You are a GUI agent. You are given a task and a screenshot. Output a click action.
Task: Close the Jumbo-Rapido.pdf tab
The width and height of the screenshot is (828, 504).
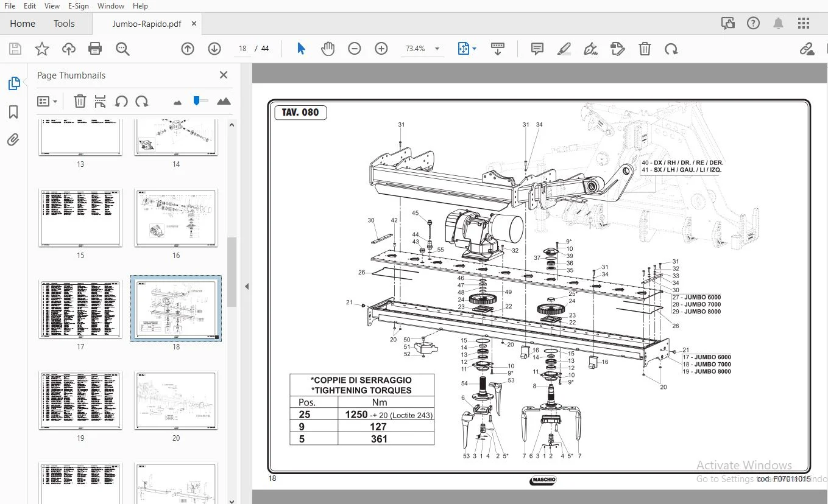click(194, 24)
